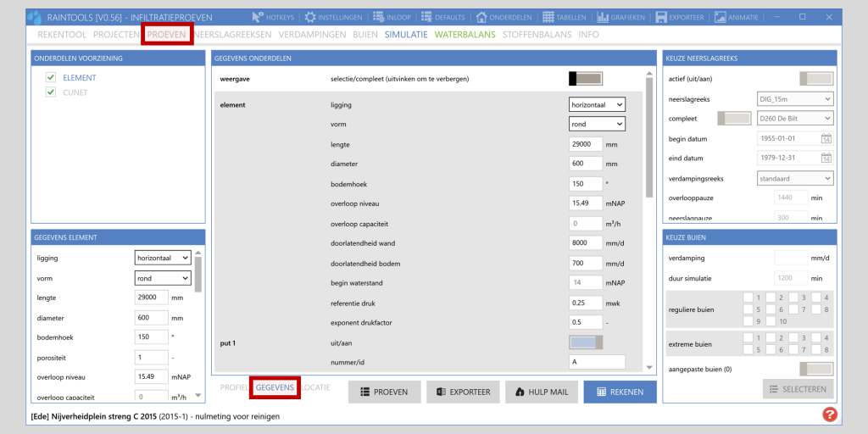The width and height of the screenshot is (868, 434).
Task: Open the Tabellen table icon
Action: (549, 17)
